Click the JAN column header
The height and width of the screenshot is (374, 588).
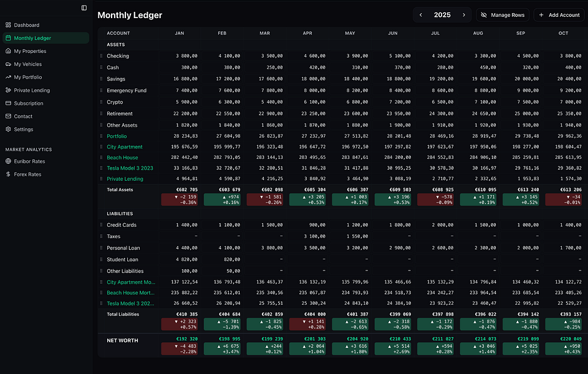tap(180, 34)
